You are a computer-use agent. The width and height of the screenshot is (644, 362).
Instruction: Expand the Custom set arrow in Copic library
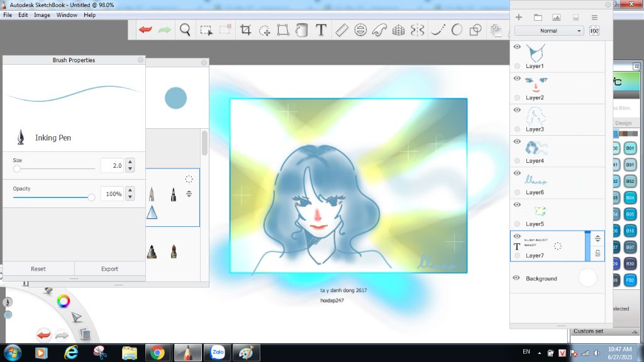(635, 331)
